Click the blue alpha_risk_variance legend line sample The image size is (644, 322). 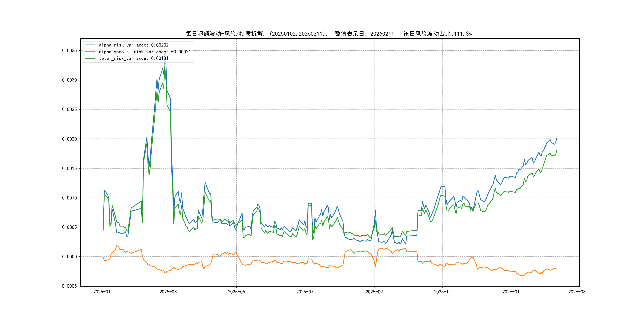point(90,45)
